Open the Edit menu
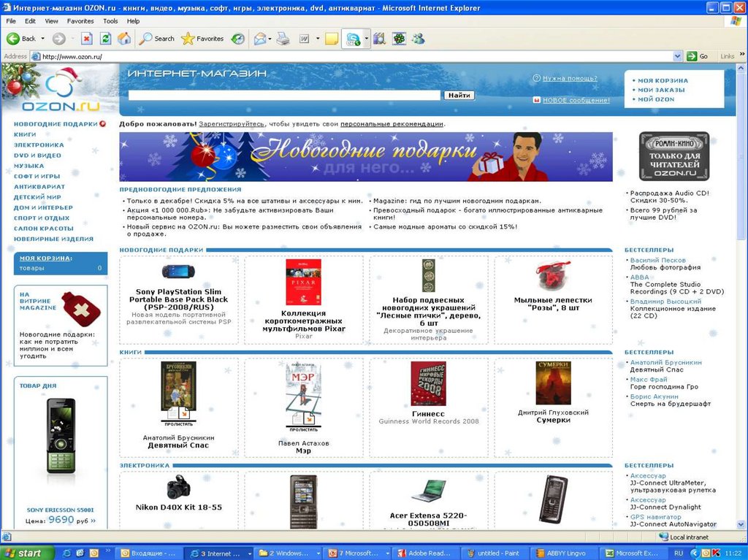The width and height of the screenshot is (748, 560). pos(30,21)
